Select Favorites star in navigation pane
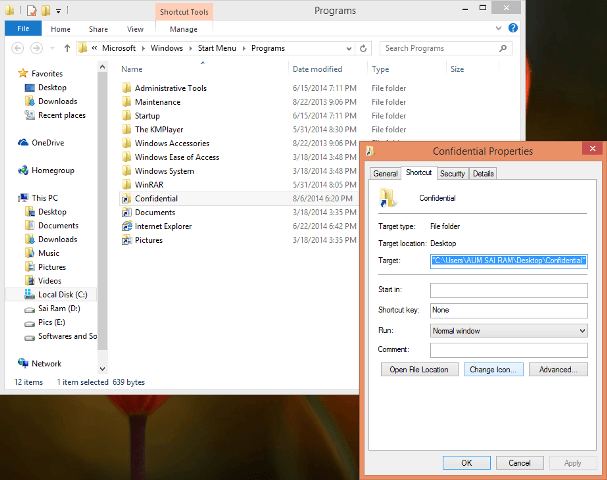This screenshot has width=607, height=480. (x=23, y=73)
